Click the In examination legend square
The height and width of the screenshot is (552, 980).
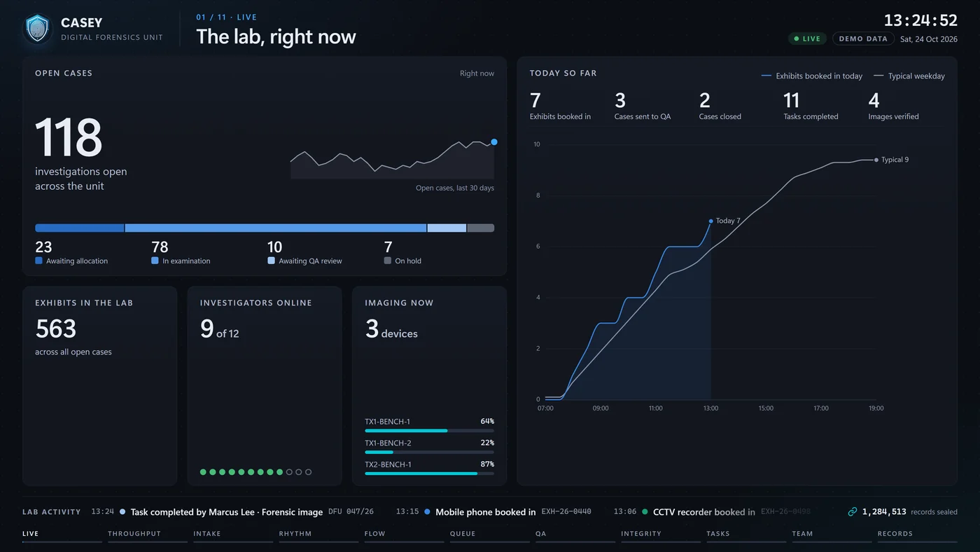pos(155,261)
